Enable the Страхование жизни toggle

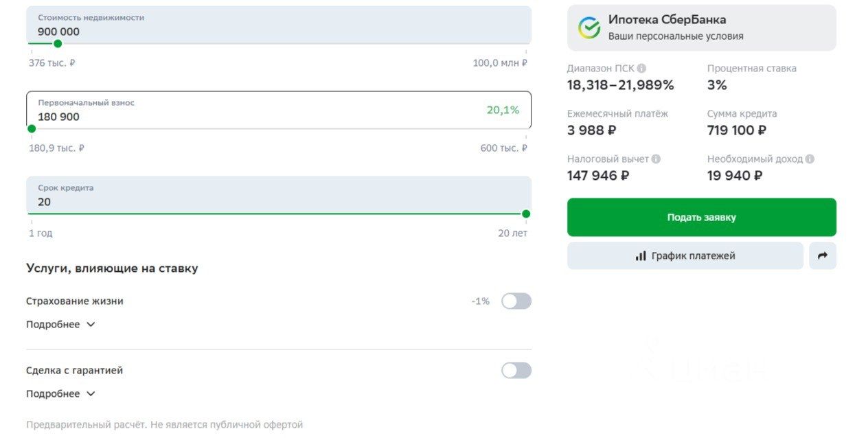516,301
